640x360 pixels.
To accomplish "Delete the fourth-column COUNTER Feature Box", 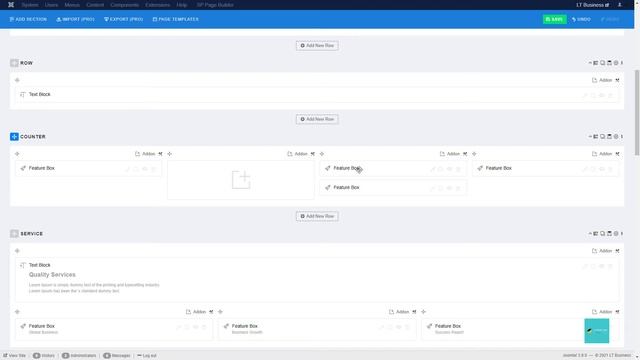I will 611,169.
